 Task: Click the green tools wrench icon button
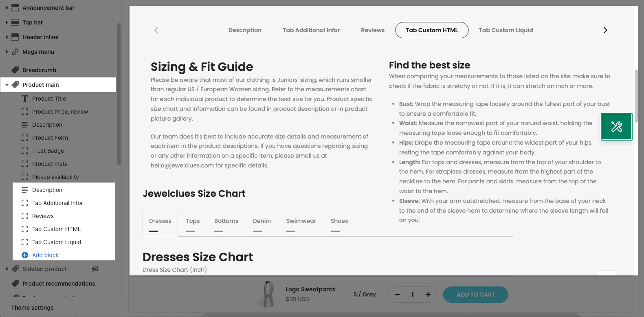(x=617, y=127)
